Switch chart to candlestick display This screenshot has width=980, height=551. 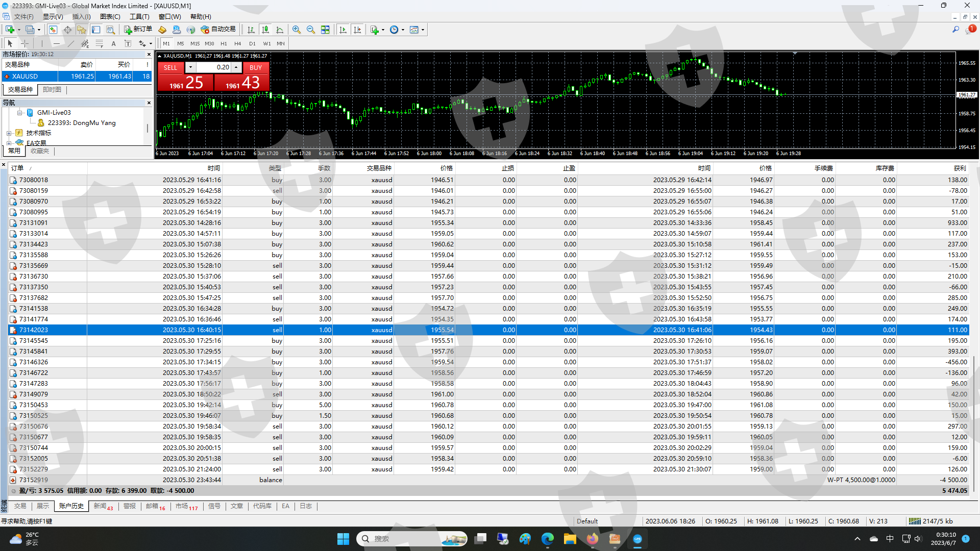tap(265, 30)
